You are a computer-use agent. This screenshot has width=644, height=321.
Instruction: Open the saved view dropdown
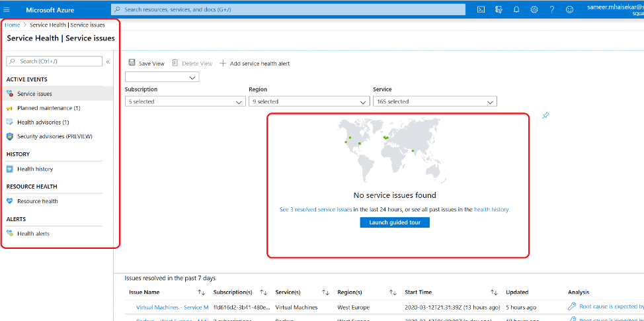click(162, 77)
